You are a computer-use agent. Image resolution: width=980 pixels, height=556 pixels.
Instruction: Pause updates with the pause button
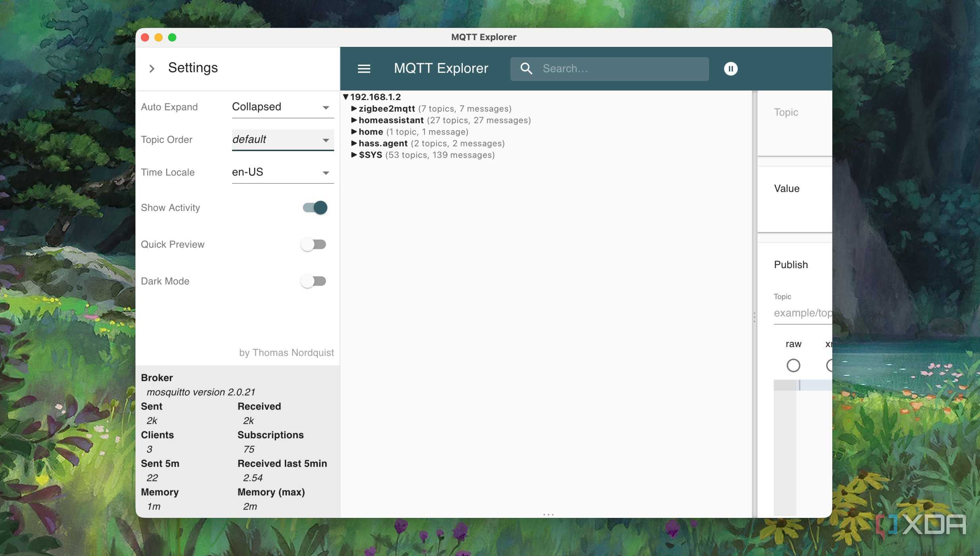(x=731, y=69)
